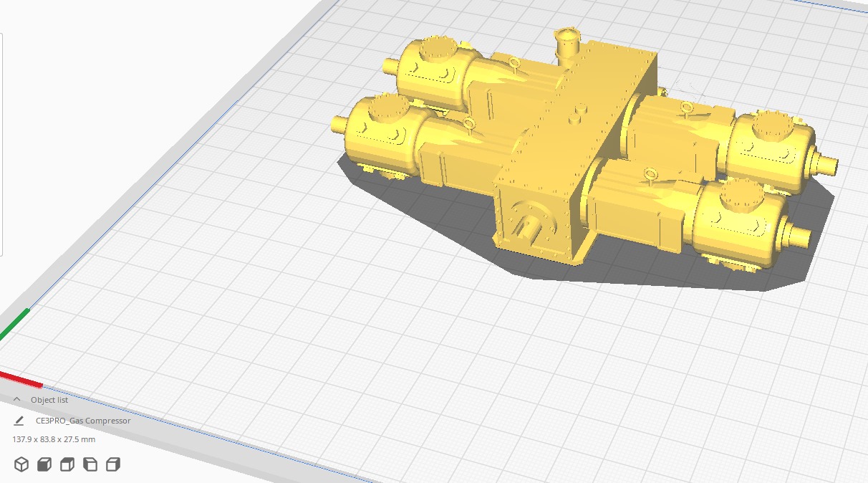Viewport: 868px width, 483px height.
Task: Select the left side view cube icon
Action: click(x=90, y=464)
